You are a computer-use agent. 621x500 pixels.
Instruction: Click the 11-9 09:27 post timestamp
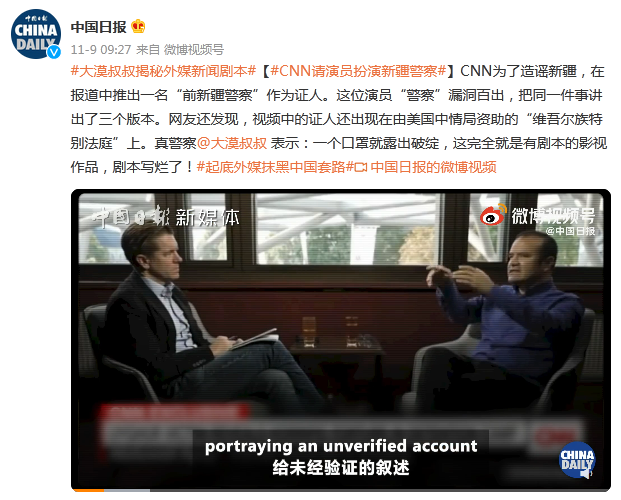tap(101, 50)
